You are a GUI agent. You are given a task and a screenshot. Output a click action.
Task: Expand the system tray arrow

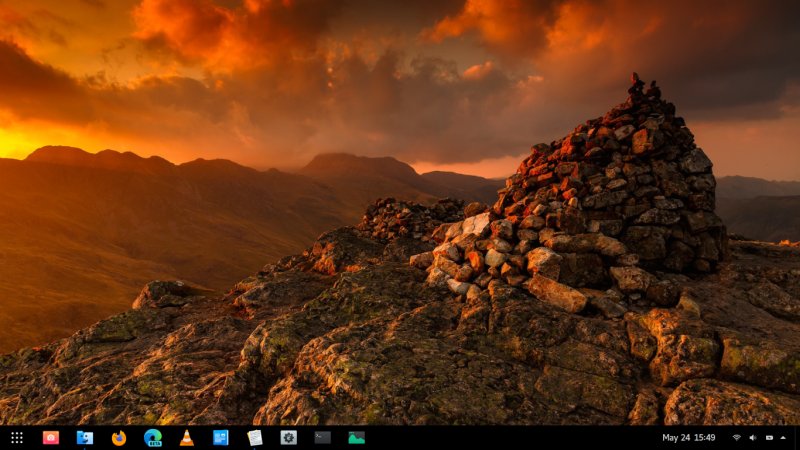pyautogui.click(x=783, y=438)
